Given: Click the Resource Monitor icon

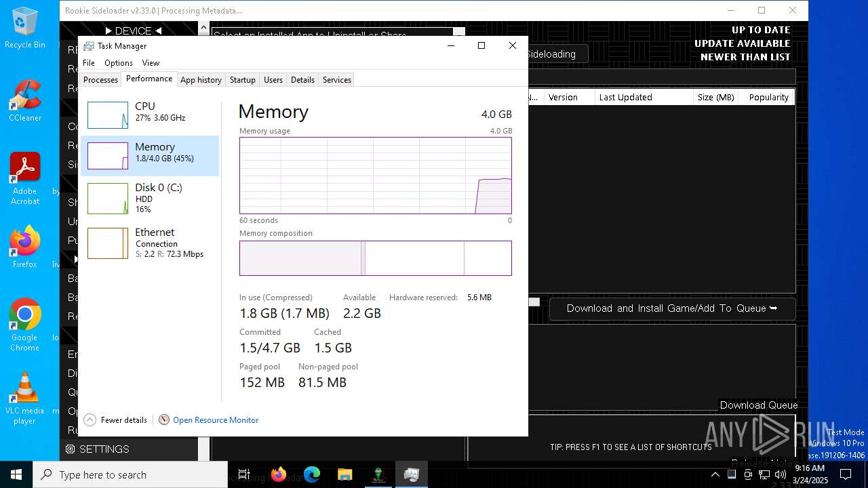Looking at the screenshot, I should [x=164, y=420].
